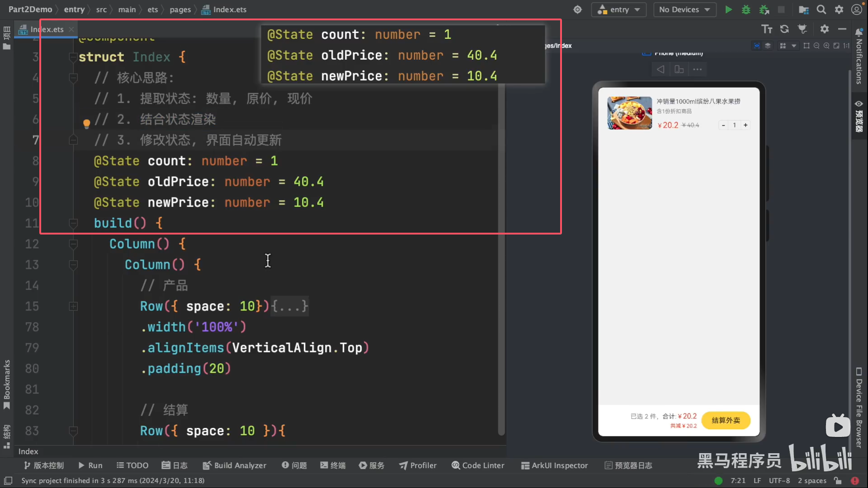Click the folded {...} code placeholder
The width and height of the screenshot is (868, 488).
pyautogui.click(x=290, y=306)
